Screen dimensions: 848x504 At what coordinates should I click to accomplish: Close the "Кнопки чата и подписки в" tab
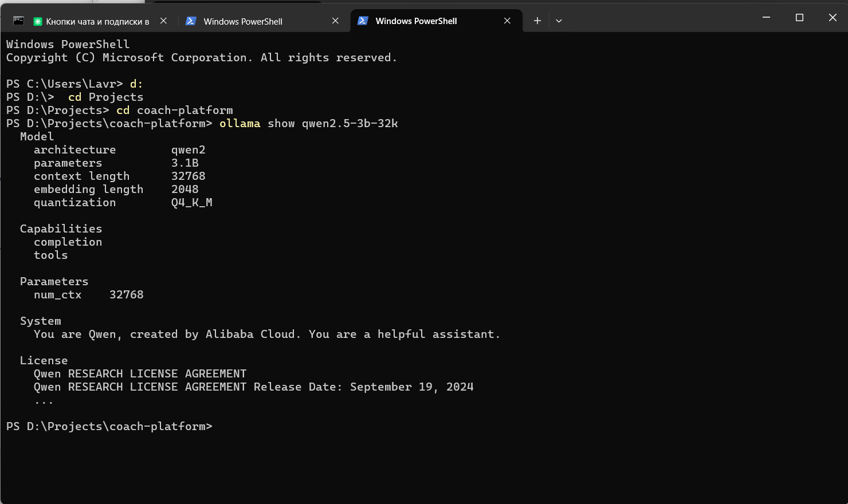tap(163, 21)
